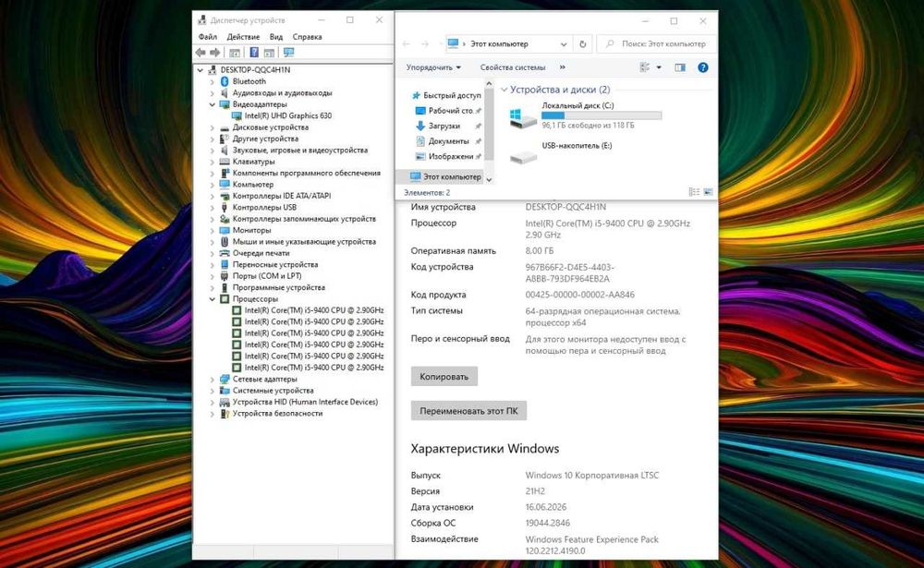
Task: Click the Back arrow in Device Manager toolbar
Action: (201, 53)
